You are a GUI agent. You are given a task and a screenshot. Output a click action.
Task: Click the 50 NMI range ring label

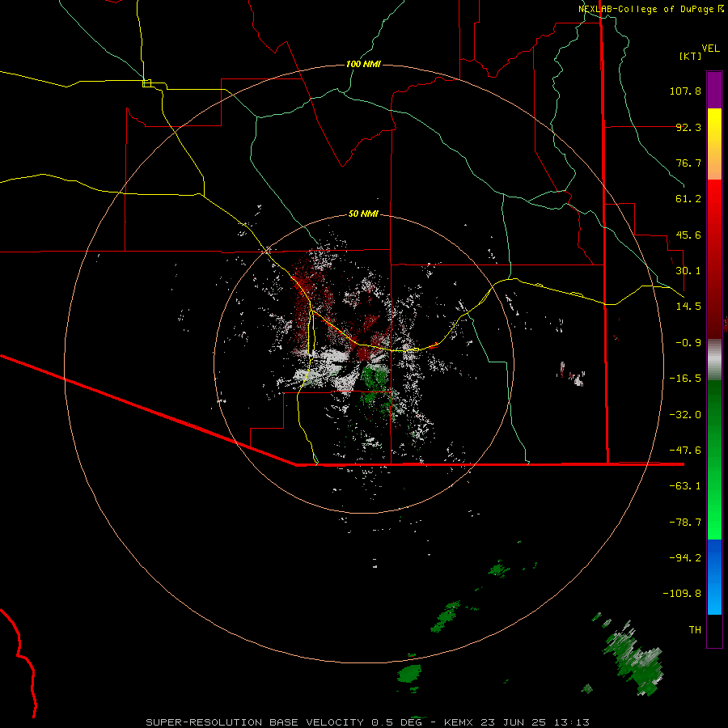(x=363, y=214)
